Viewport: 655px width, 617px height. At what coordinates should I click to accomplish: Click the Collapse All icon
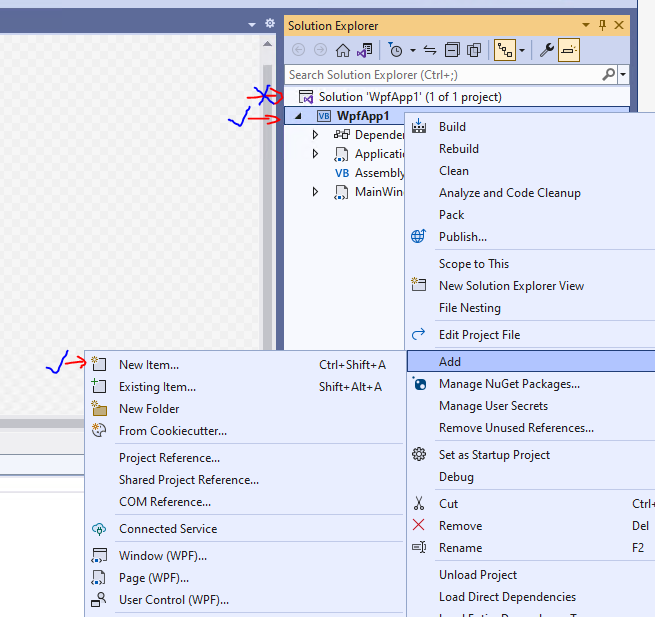pos(452,51)
